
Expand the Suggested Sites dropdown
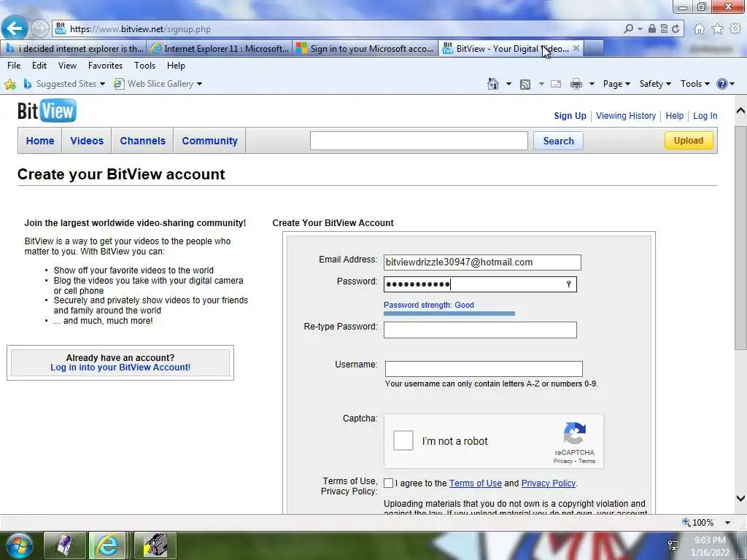102,85
